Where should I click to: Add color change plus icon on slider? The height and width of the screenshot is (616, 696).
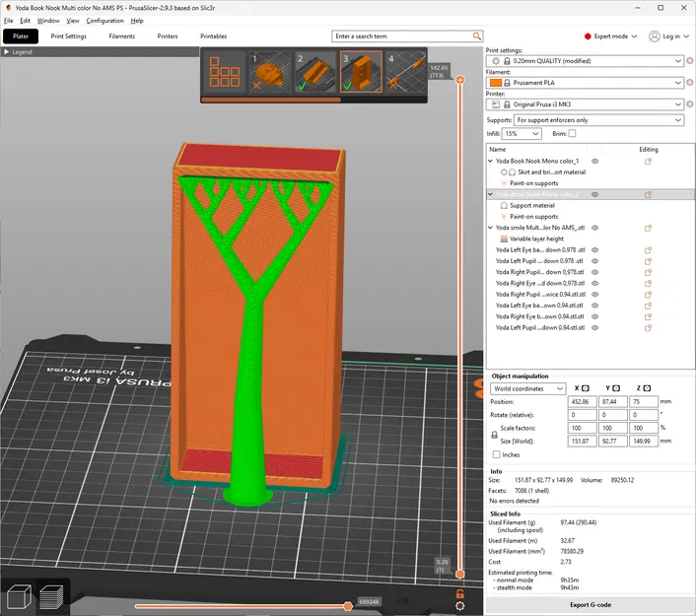459,80
